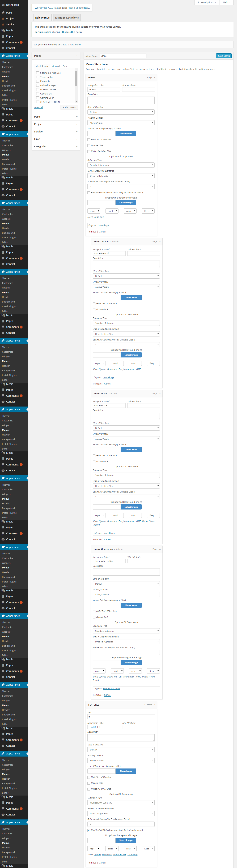Click the Dashboard icon in the sidebar
Viewport: 237px width, 868px height.
coord(3,5)
